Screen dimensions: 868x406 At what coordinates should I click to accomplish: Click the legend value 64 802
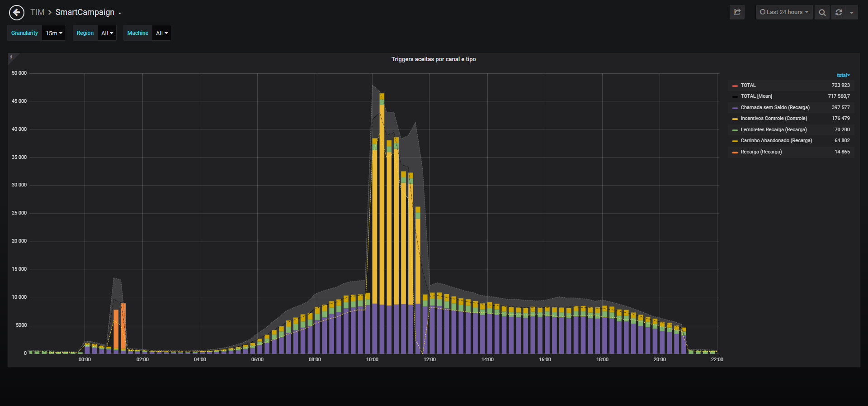pos(842,140)
